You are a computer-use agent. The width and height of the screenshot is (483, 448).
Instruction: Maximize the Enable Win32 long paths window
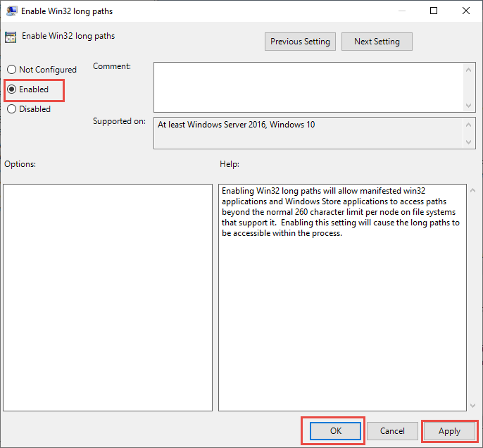point(434,11)
